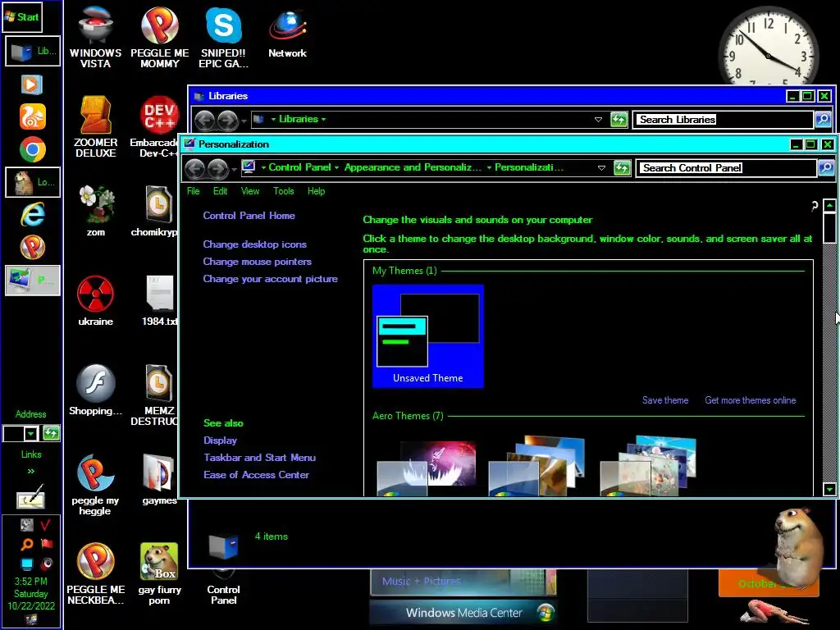
Task: Open the taskbar Address combo dropdown
Action: coord(31,433)
